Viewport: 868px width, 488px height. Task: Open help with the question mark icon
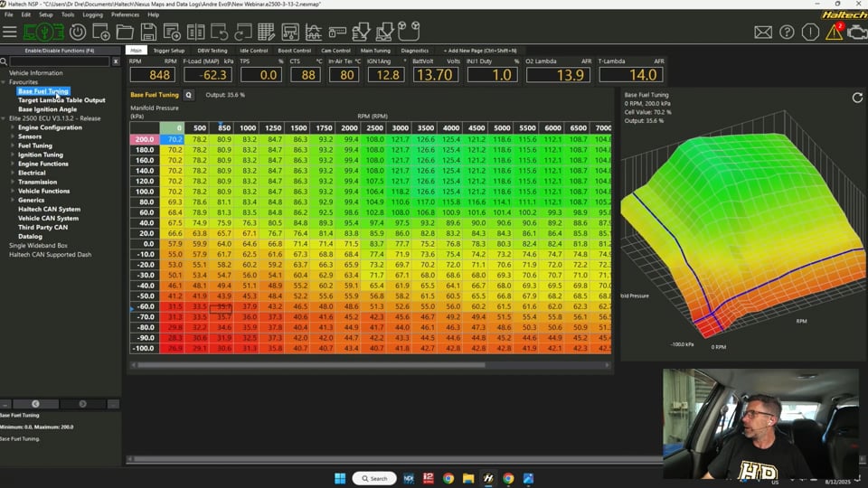point(787,33)
